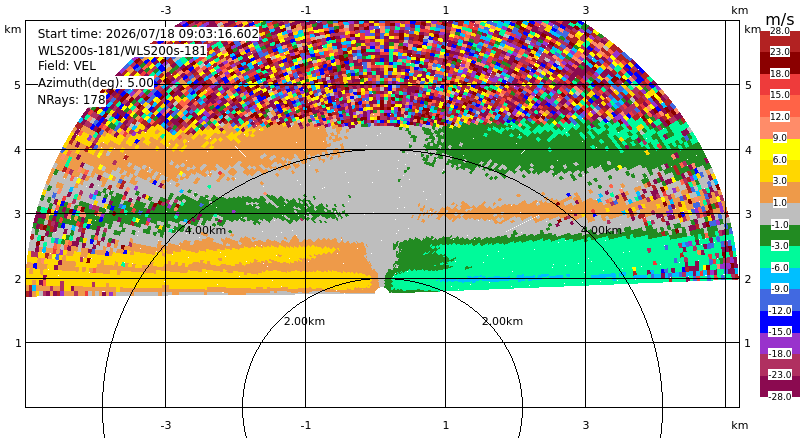
Task: Select the purple -18.0 color band
Action: (x=780, y=343)
